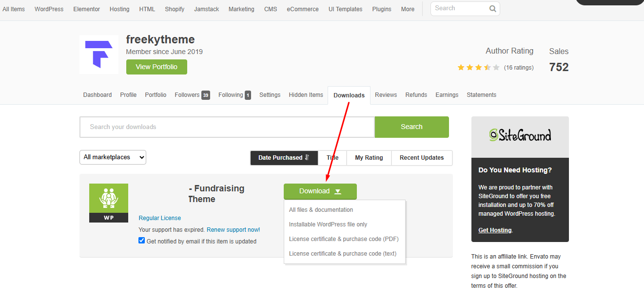Open the More navigation menu
The height and width of the screenshot is (298, 644).
(x=408, y=9)
